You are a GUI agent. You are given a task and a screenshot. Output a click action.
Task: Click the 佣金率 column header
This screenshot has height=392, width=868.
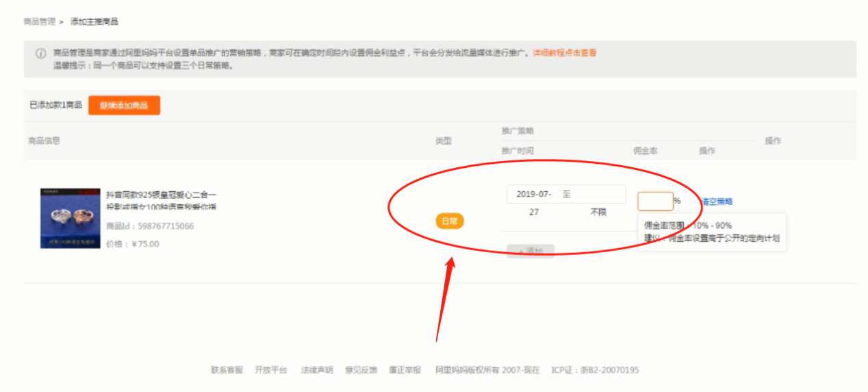[x=645, y=151]
